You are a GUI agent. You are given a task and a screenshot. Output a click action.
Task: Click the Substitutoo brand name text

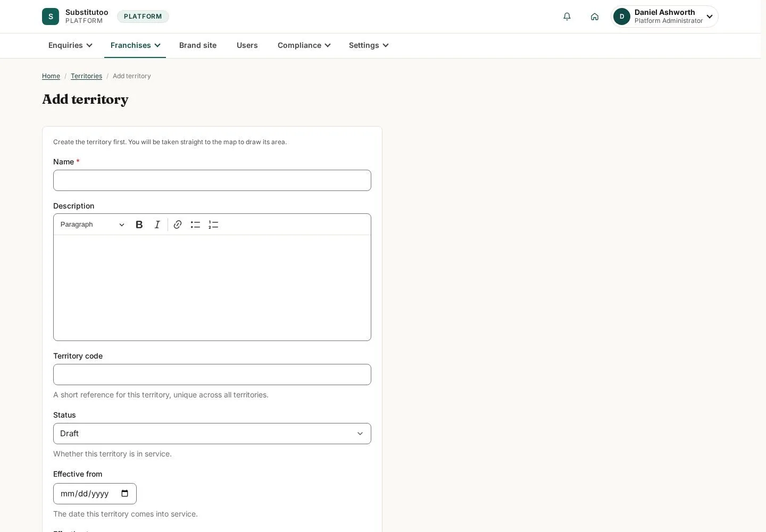click(87, 12)
